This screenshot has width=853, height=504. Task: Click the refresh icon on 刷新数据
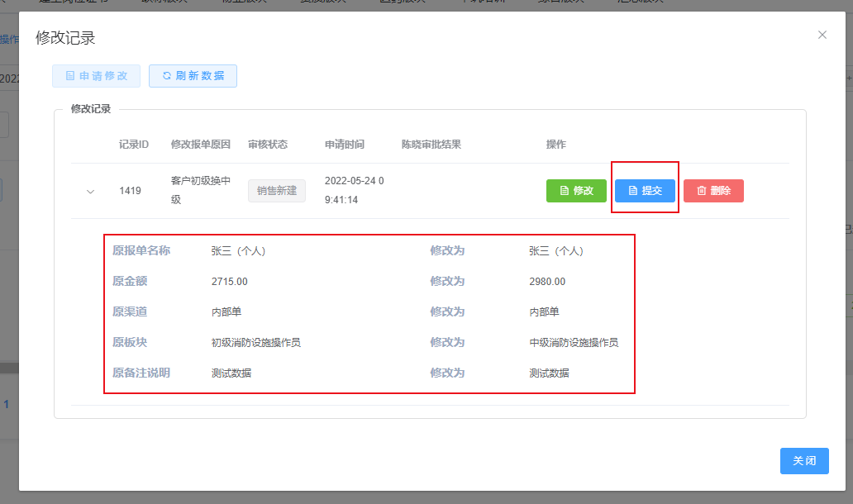click(167, 76)
